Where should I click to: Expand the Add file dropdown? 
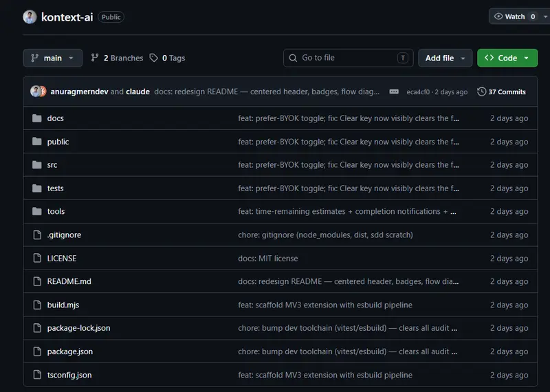click(x=445, y=58)
